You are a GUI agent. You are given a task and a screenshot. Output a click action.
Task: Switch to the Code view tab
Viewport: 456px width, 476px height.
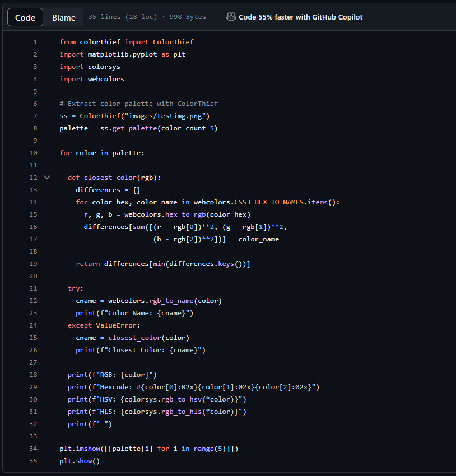pyautogui.click(x=25, y=17)
